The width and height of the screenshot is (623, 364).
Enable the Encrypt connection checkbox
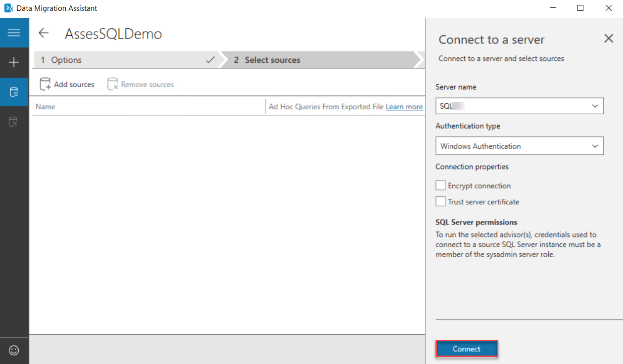(x=440, y=185)
